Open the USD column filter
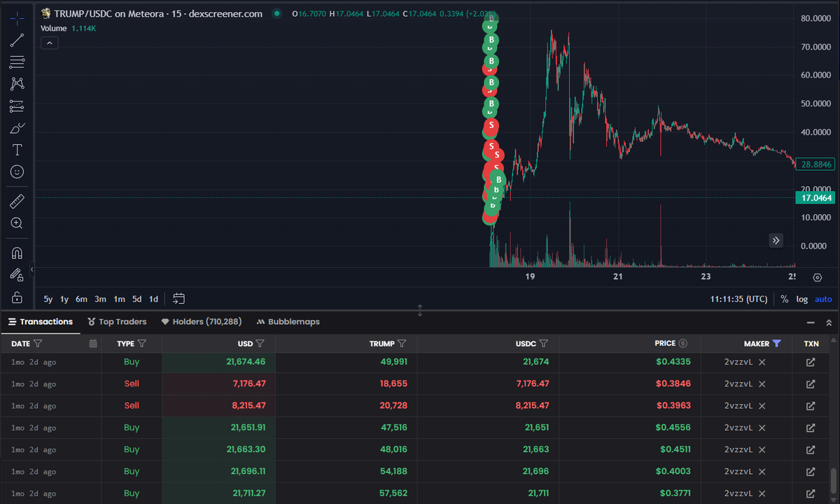 260,344
